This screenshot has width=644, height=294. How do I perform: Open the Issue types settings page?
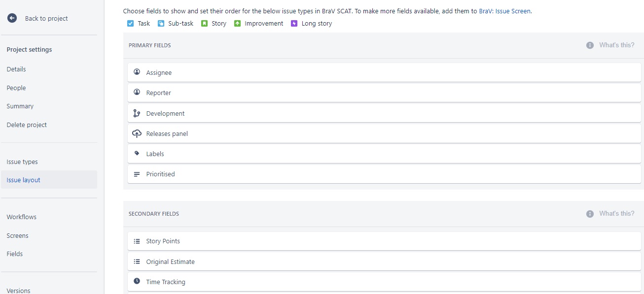point(22,162)
